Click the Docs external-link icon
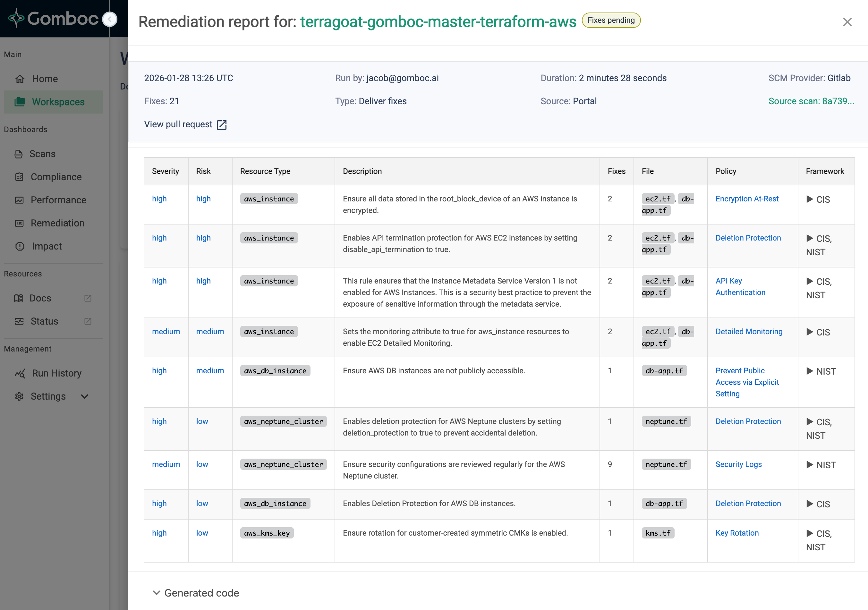Viewport: 868px width, 610px height. tap(88, 298)
